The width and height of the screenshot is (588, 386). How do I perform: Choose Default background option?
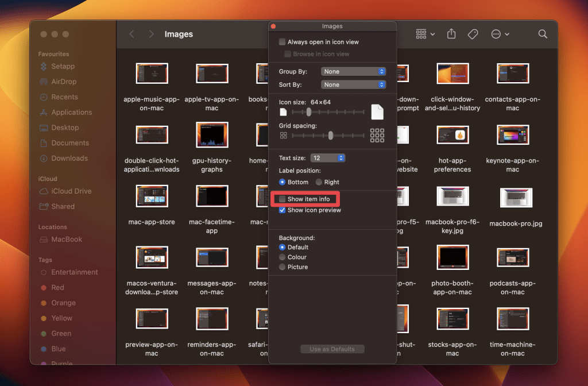point(282,247)
